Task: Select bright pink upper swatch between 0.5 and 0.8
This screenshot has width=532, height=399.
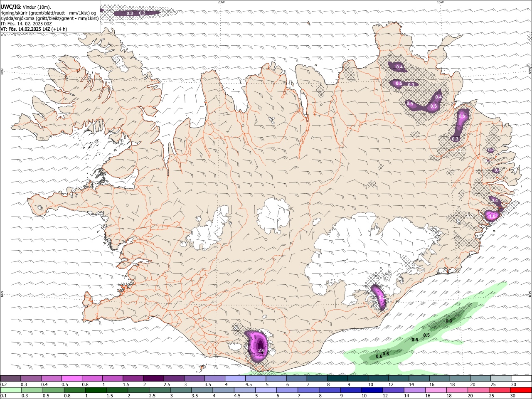Action: (71, 378)
